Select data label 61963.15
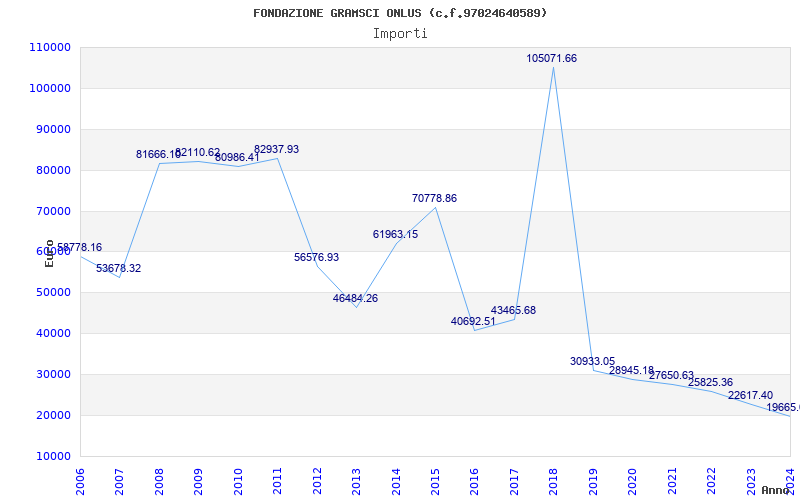The width and height of the screenshot is (800, 500). (x=395, y=234)
